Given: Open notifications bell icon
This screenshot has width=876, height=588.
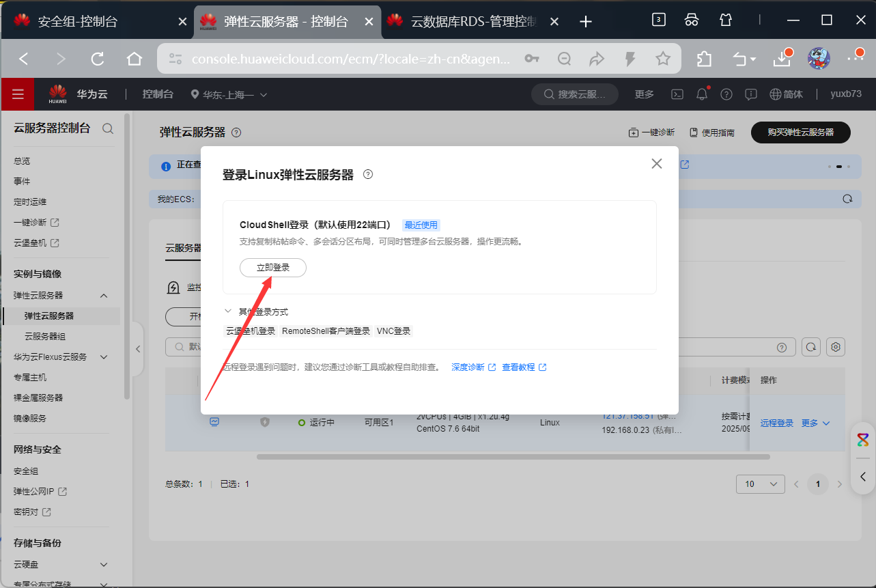Looking at the screenshot, I should point(702,94).
